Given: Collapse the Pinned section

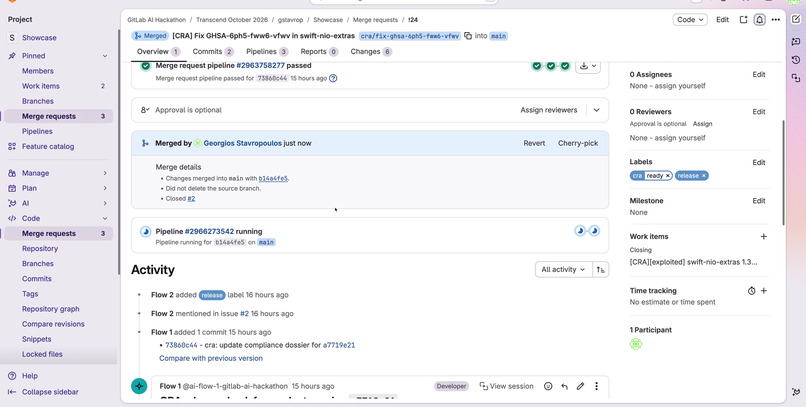Looking at the screenshot, I should click(105, 56).
